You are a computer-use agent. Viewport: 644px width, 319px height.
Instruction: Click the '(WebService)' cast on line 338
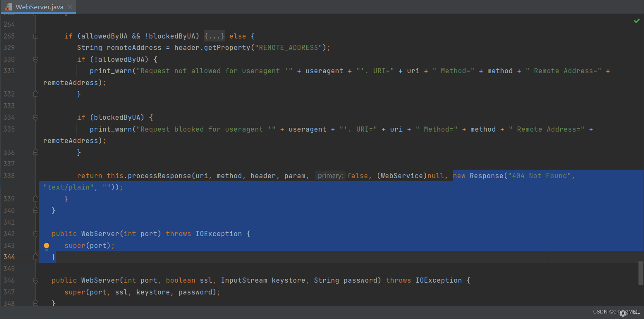pos(402,176)
